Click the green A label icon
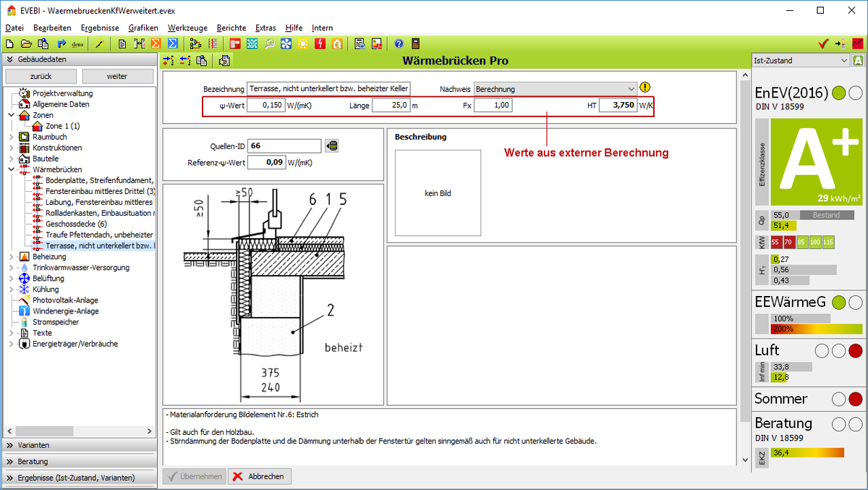The width and height of the screenshot is (868, 490). pos(858,61)
